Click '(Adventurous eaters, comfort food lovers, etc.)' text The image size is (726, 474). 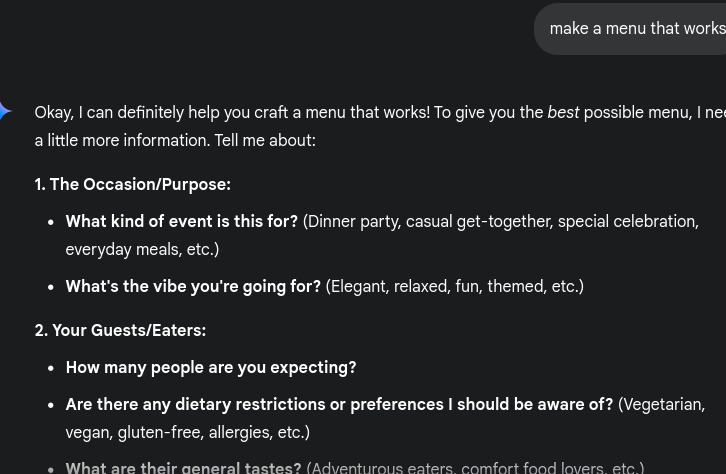(475, 468)
